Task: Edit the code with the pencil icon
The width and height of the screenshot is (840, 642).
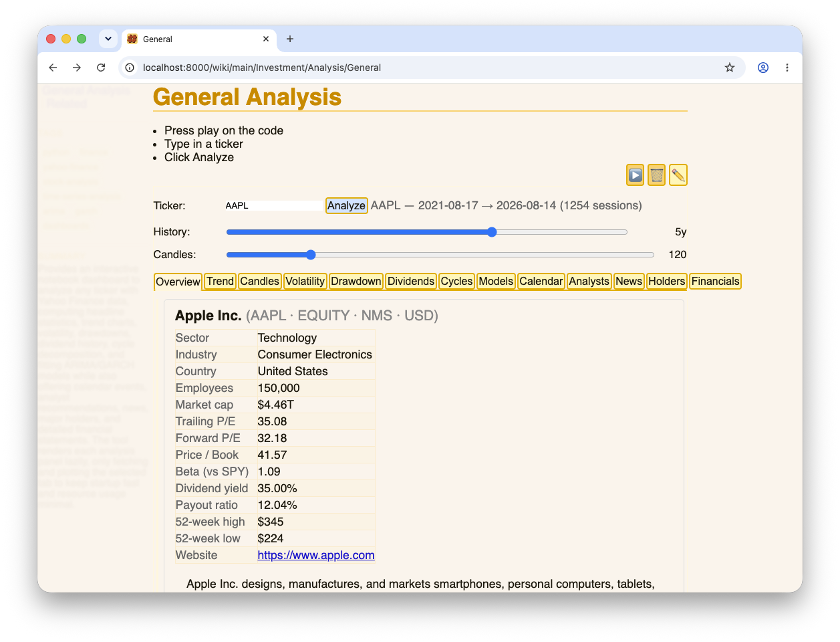Action: click(678, 175)
